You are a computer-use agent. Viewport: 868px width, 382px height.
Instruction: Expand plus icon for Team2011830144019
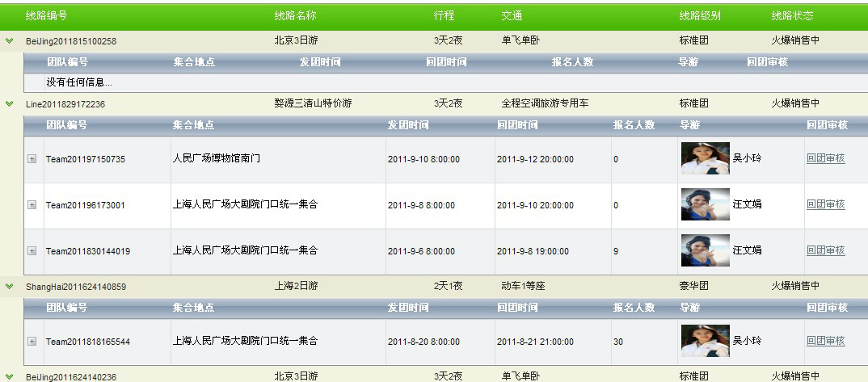point(32,251)
